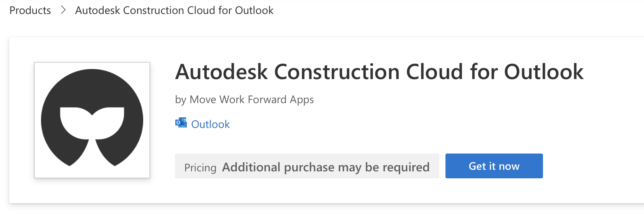The image size is (644, 214).
Task: Click 'Additional purchase may be required' text
Action: pos(325,167)
